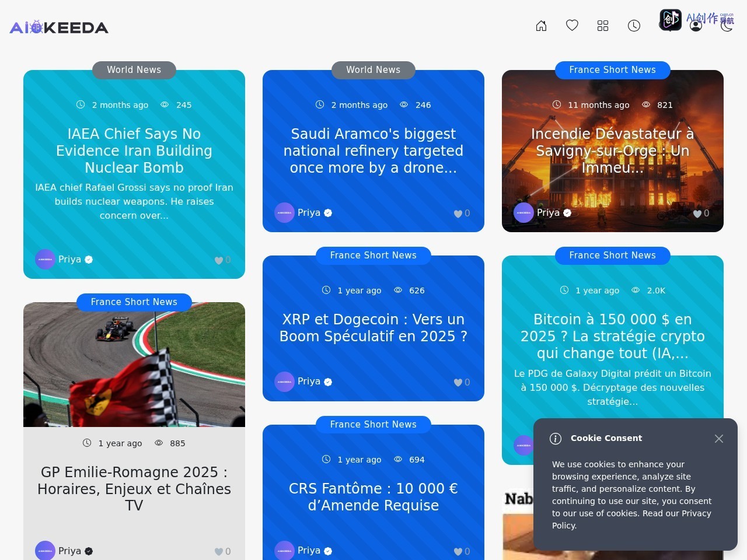This screenshot has height=560, width=747.
Task: Click Priya's avatar on the XRP card
Action: click(284, 382)
